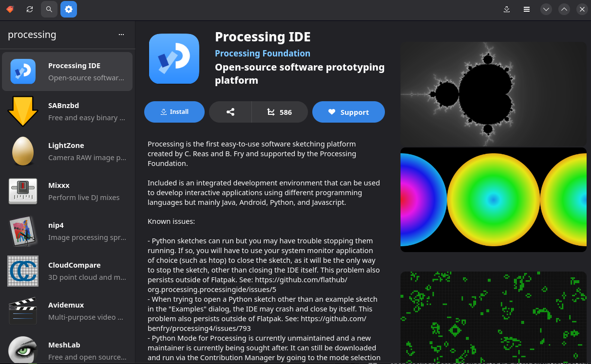Click the Processing IDE sidebar icon
Screen dimensions: 591x364
[x=23, y=72]
